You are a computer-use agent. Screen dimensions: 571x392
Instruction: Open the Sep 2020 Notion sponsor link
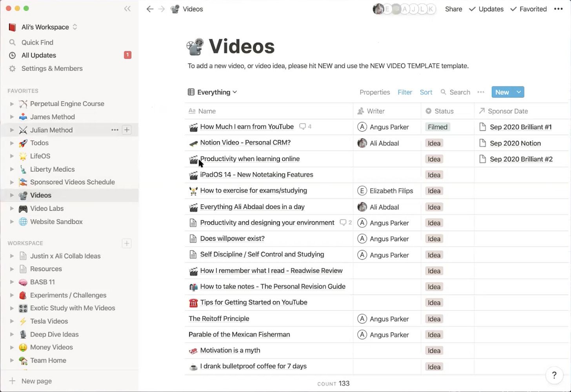515,143
